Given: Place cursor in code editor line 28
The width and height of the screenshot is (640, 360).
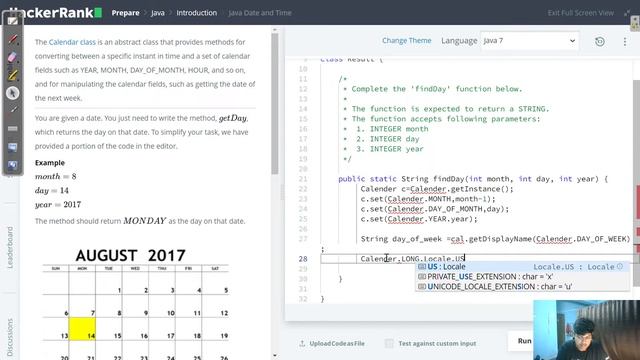Looking at the screenshot, I should tap(476, 259).
